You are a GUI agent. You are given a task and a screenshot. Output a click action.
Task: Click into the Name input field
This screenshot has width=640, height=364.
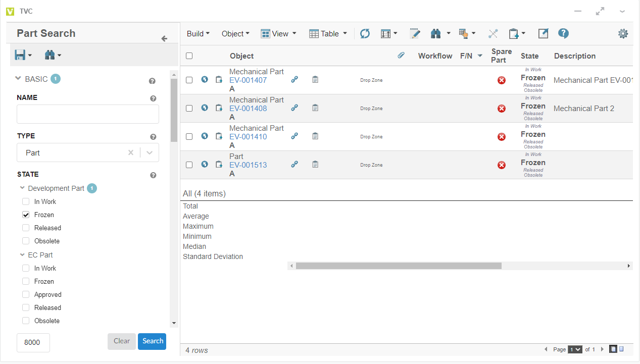click(88, 114)
